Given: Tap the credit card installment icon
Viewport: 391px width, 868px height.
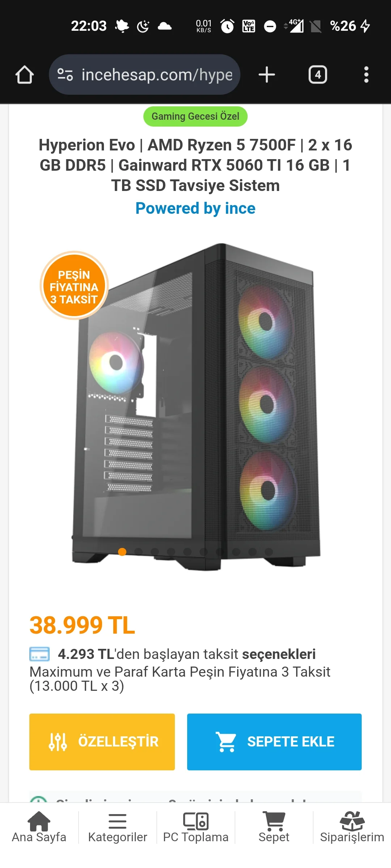Looking at the screenshot, I should tap(39, 654).
